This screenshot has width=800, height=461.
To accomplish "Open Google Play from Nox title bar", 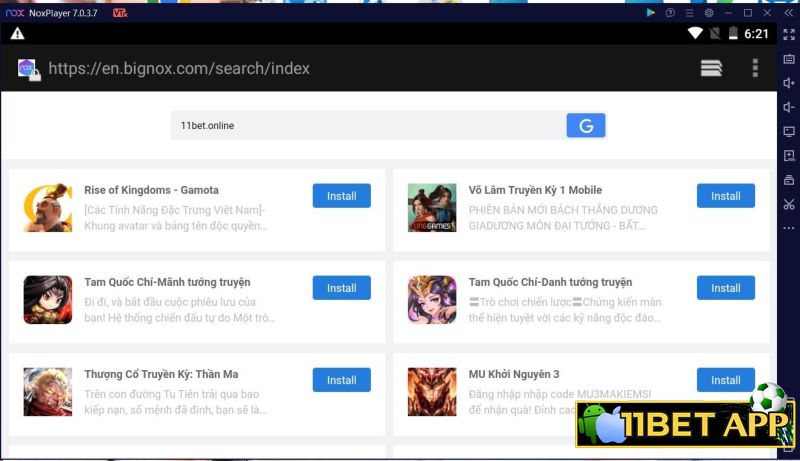I will click(x=651, y=13).
